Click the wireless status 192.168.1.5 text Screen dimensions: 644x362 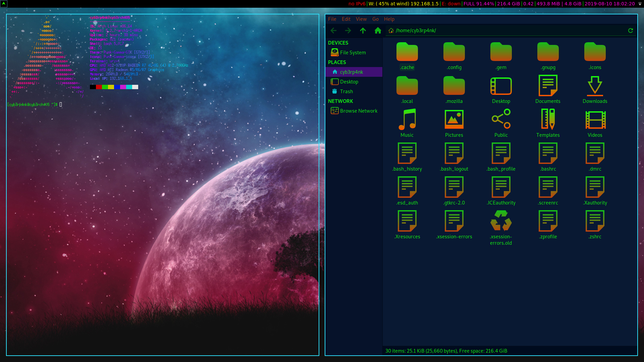pyautogui.click(x=404, y=4)
